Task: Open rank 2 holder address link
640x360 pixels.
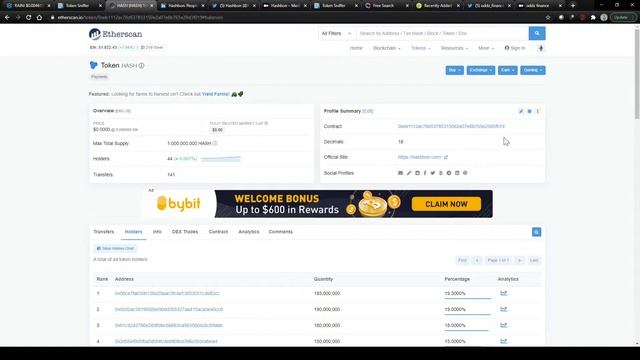Action: (169, 309)
